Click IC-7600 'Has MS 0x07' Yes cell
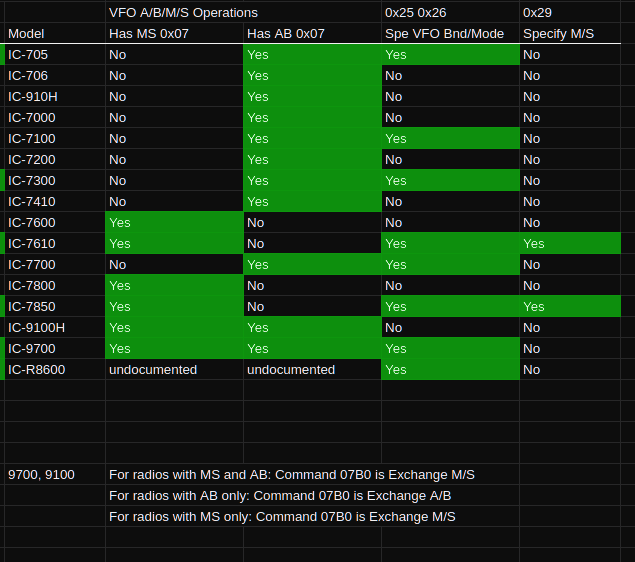 click(174, 223)
